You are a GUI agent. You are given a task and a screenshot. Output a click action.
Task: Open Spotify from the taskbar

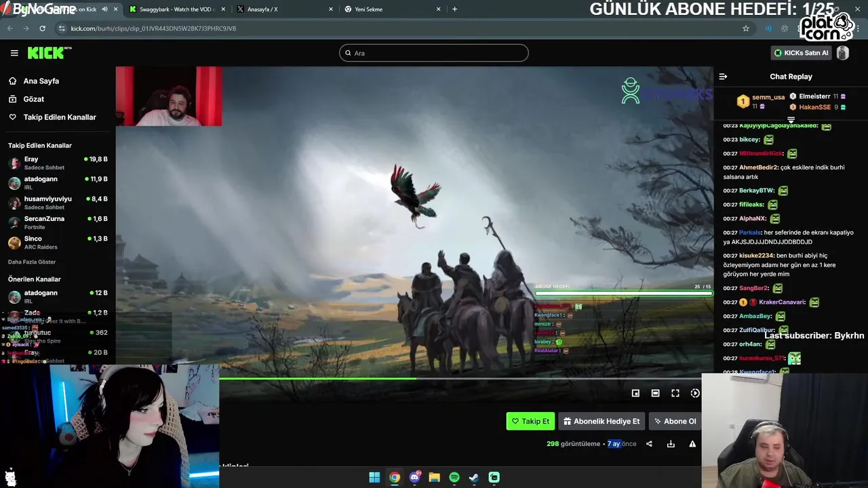[x=454, y=478]
